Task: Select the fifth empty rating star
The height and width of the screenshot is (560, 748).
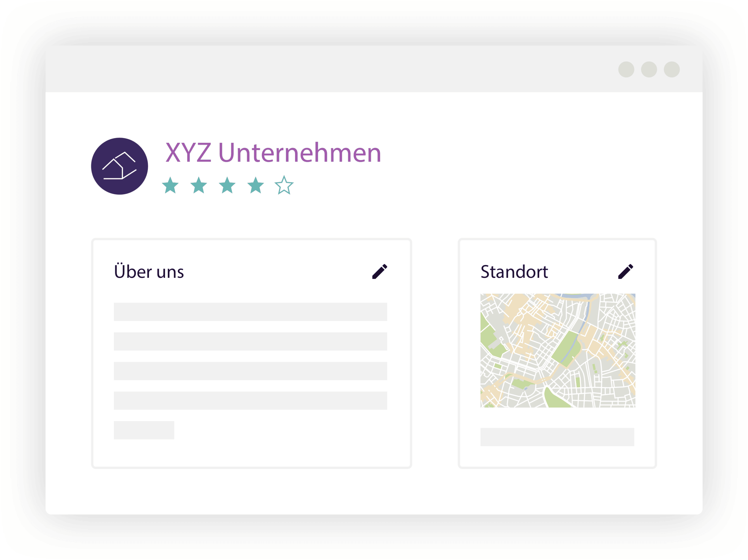Action: click(284, 185)
